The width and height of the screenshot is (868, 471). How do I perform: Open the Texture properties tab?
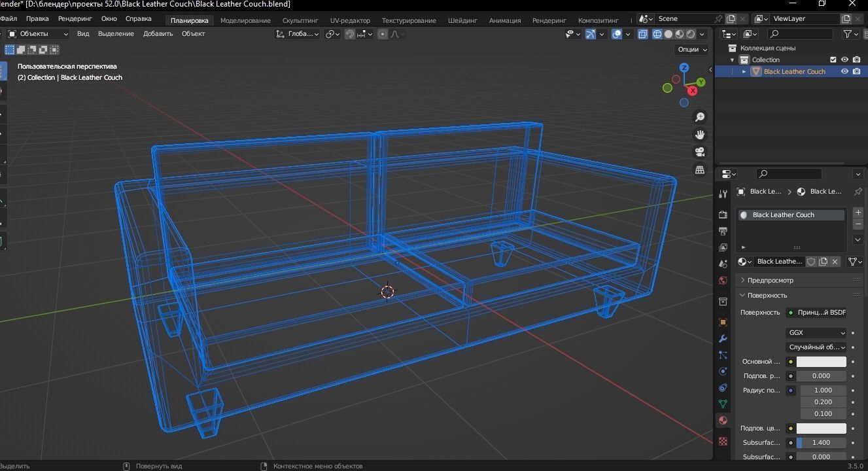pos(723,441)
